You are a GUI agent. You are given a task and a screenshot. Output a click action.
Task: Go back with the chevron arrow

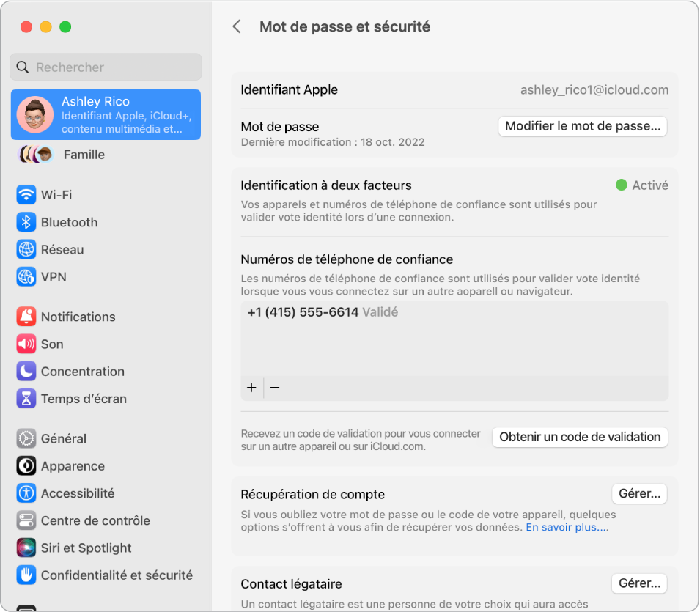(x=237, y=26)
